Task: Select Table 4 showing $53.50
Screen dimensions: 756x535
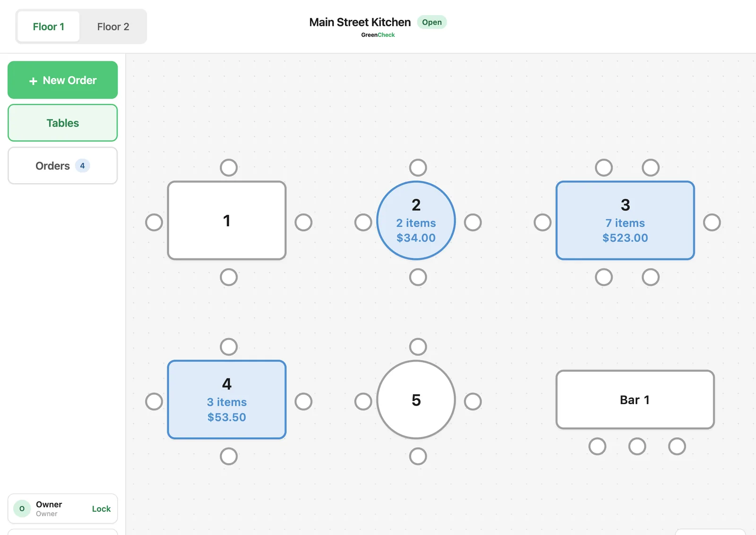Action: [227, 399]
